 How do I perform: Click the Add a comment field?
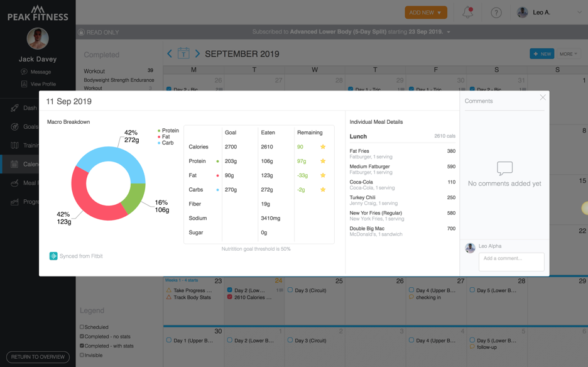click(x=511, y=261)
